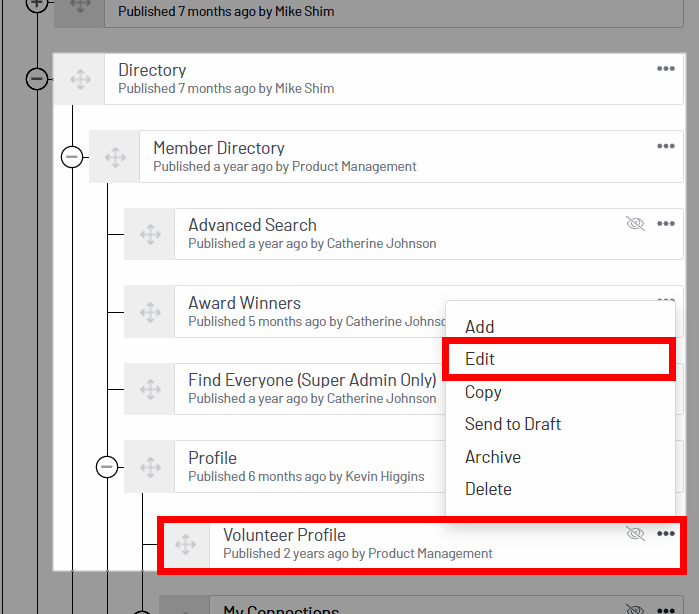
Task: Select Archive from the context menu
Action: click(493, 457)
